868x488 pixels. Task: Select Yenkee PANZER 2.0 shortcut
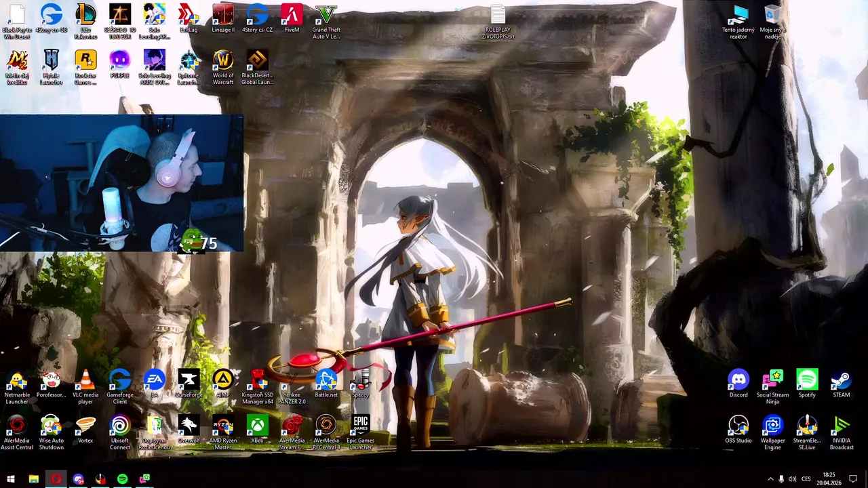[292, 386]
